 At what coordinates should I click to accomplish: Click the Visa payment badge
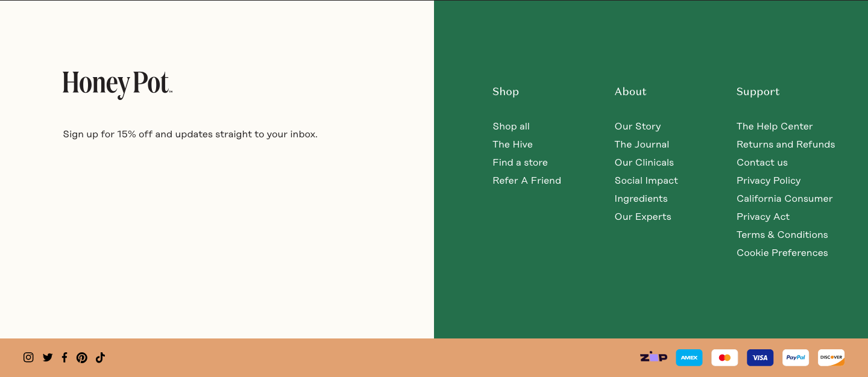[x=760, y=358]
